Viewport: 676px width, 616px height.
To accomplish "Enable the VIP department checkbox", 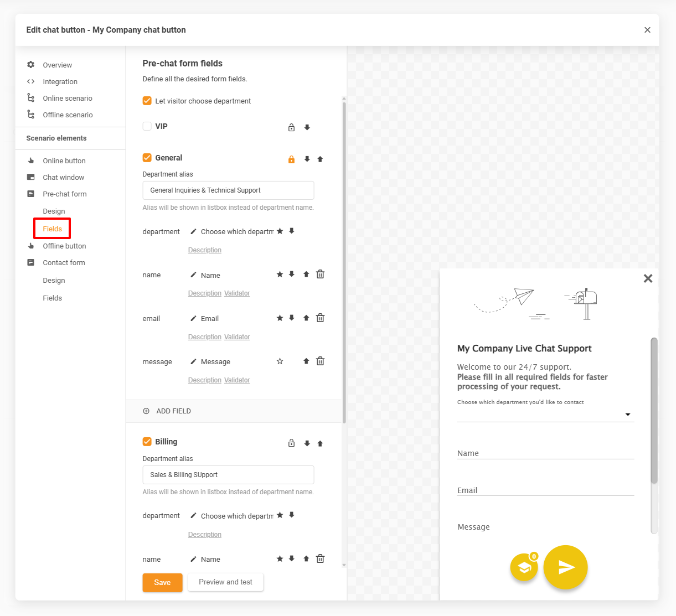I will [147, 126].
